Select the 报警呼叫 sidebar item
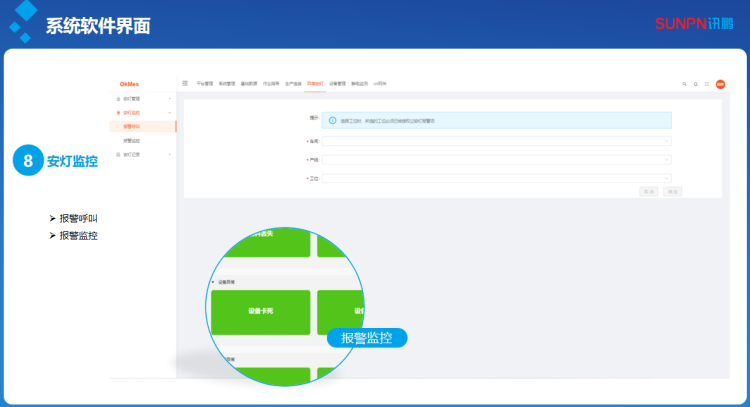 point(132,127)
